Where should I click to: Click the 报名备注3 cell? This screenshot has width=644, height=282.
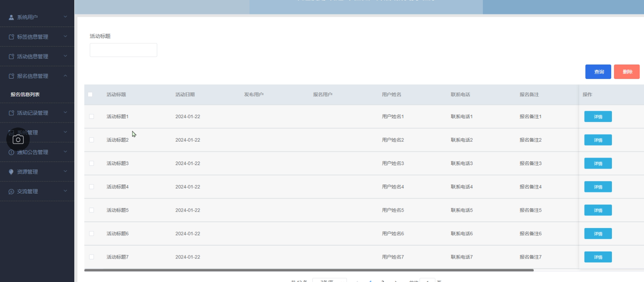(530, 163)
